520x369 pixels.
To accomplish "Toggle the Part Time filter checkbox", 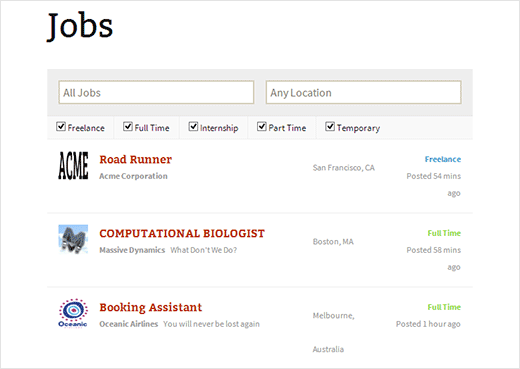I will [262, 127].
